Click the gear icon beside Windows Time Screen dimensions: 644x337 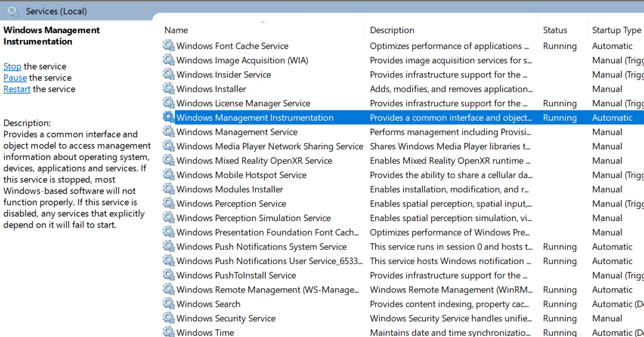coord(168,332)
